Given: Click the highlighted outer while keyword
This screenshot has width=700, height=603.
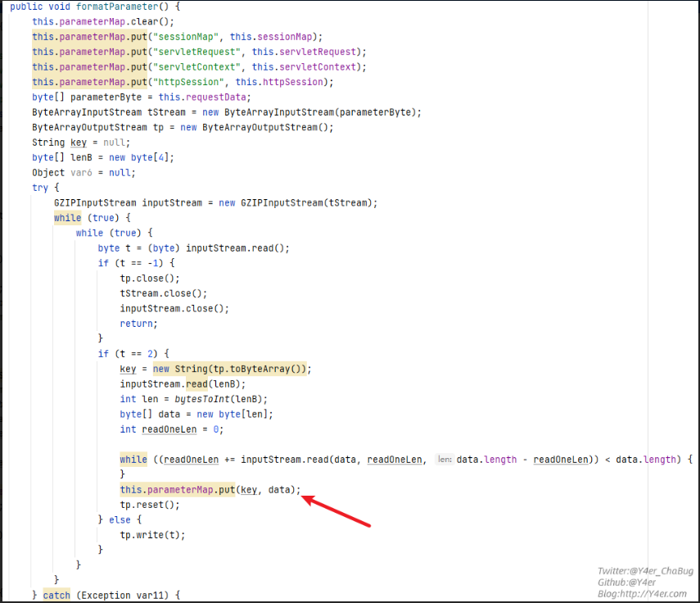Looking at the screenshot, I should [67, 218].
